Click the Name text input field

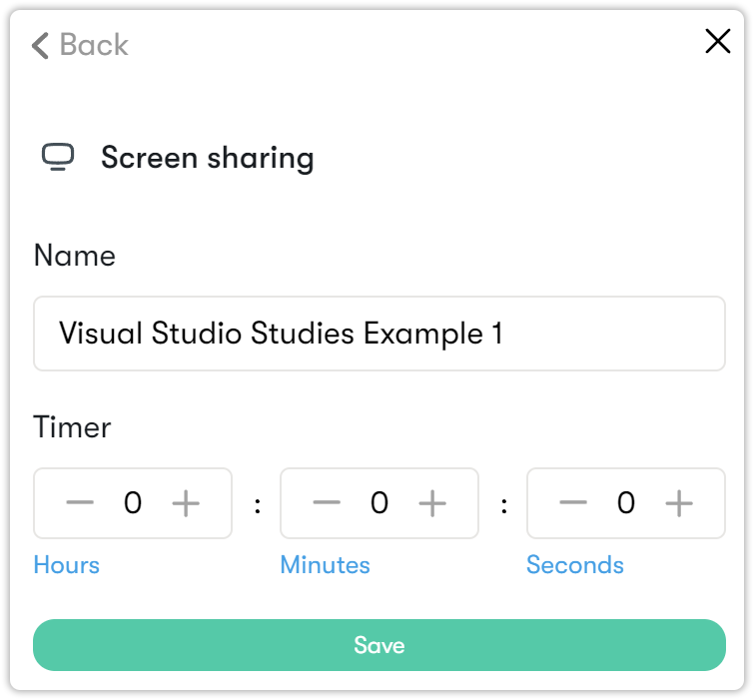point(379,334)
